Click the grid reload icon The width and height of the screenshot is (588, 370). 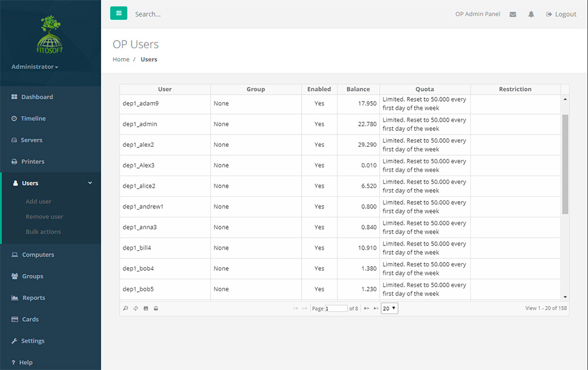tap(135, 308)
